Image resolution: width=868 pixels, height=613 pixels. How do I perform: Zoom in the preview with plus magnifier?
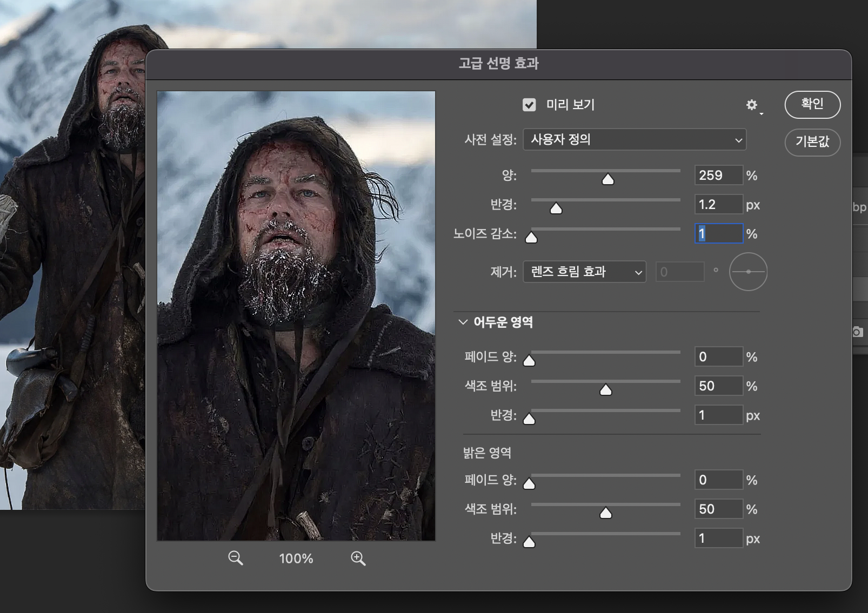pos(358,558)
